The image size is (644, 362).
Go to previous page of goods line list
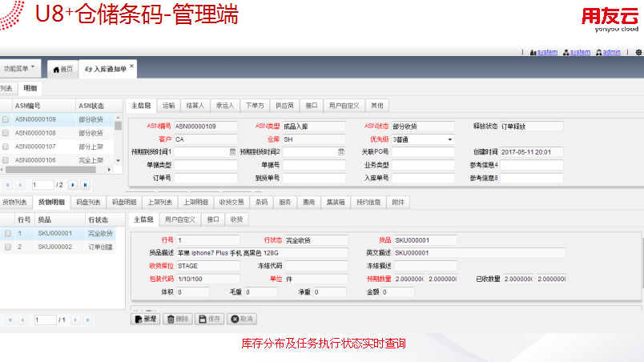22,320
